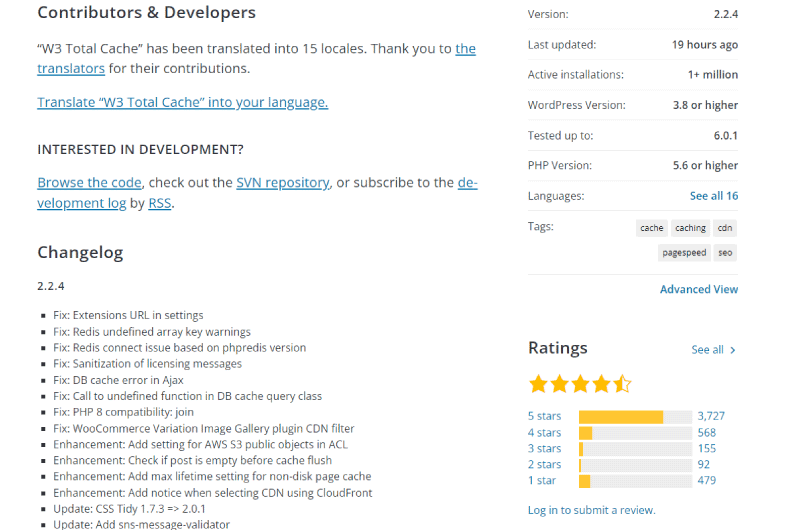800x530 pixels.
Task: Click INTERESTED IN DEVELOPMENT? heading
Action: pyautogui.click(x=140, y=149)
